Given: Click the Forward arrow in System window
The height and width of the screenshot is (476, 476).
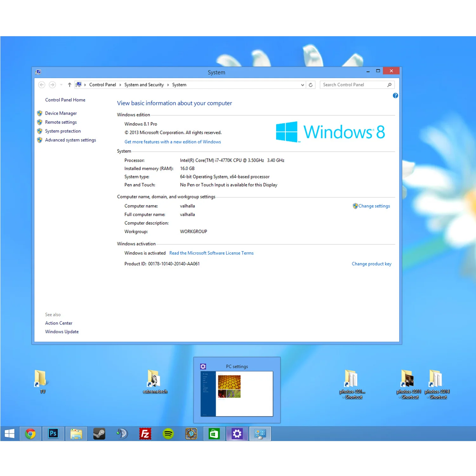Looking at the screenshot, I should click(x=52, y=85).
